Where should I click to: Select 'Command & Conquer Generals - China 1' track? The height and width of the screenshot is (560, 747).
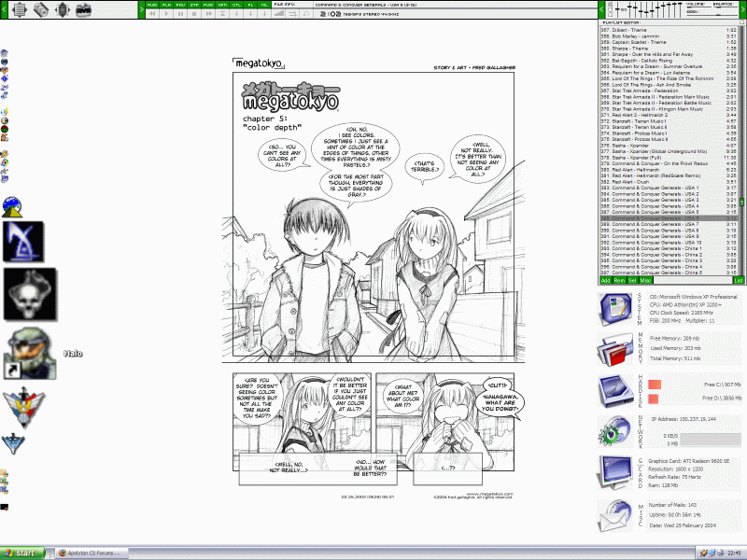click(669, 248)
